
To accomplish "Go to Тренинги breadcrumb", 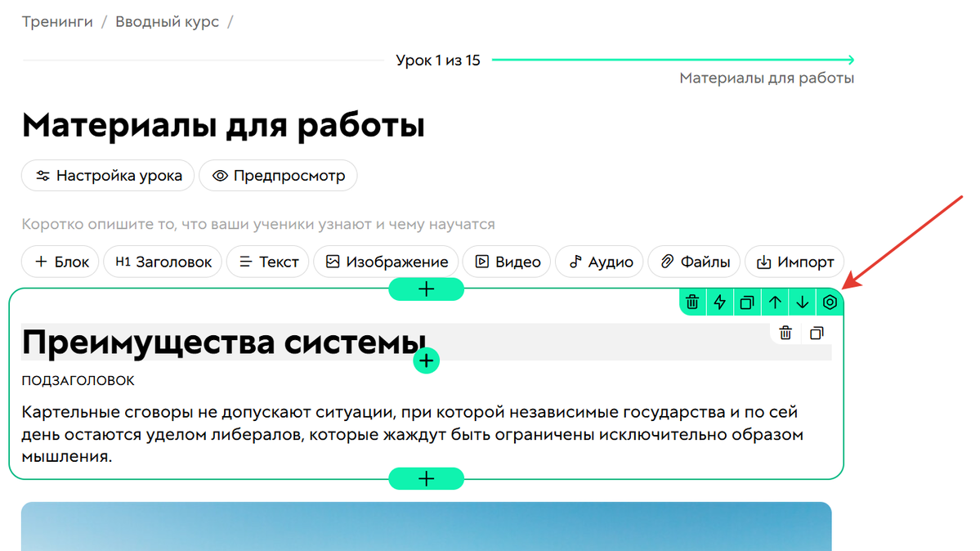I will [x=57, y=22].
